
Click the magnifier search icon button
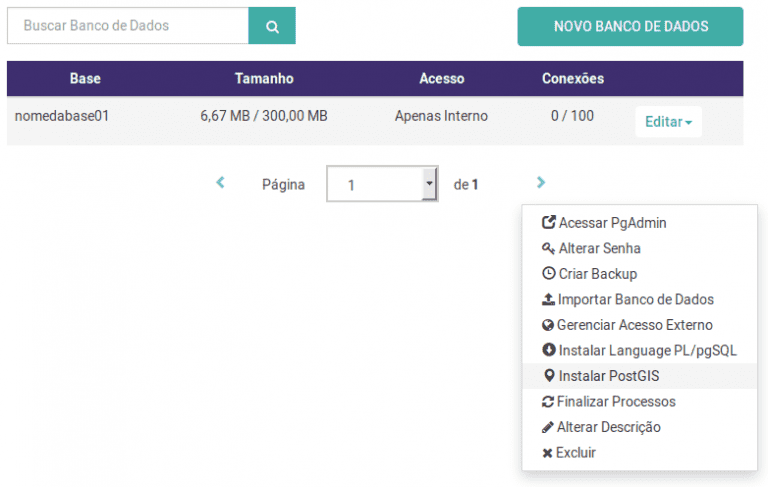point(272,26)
